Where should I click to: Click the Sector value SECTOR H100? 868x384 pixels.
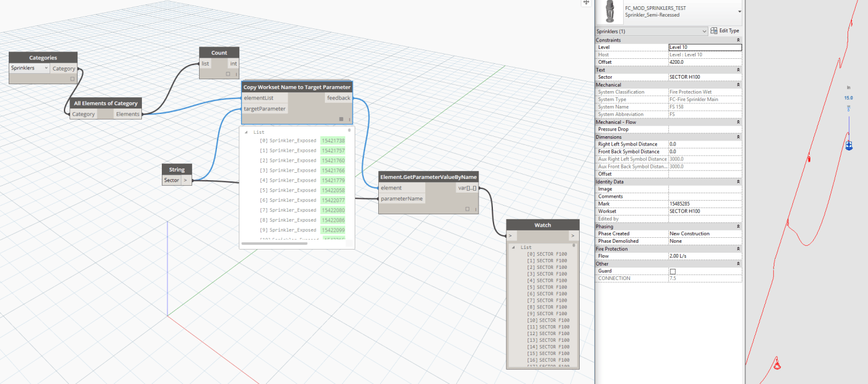(705, 77)
